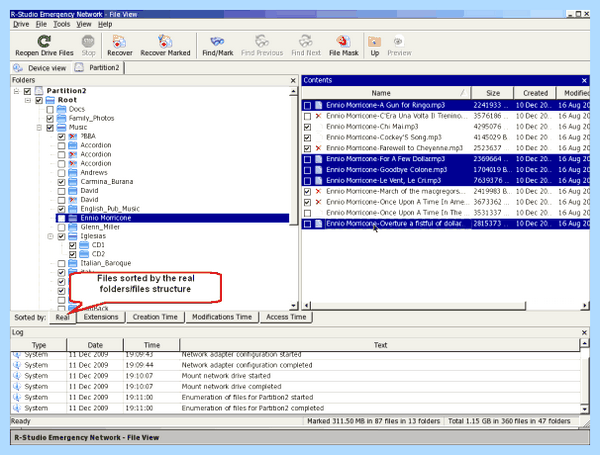Toggle the Docs folder checkbox

point(50,109)
